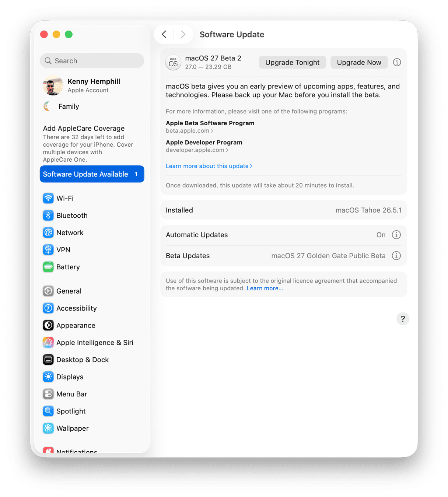Select Desktop & Dock in sidebar
This screenshot has height=497, width=448.
pos(92,360)
